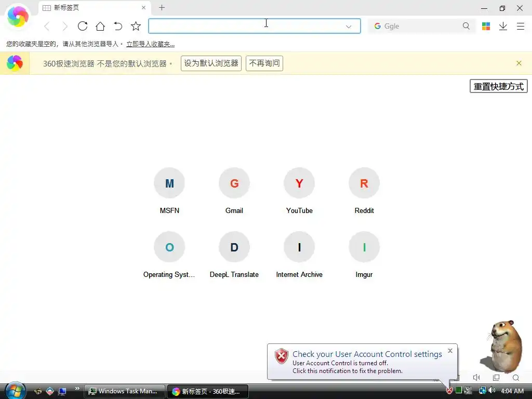Viewport: 532px width, 399px height.
Task: Click 设为默认浏览器 button
Action: [x=211, y=63]
